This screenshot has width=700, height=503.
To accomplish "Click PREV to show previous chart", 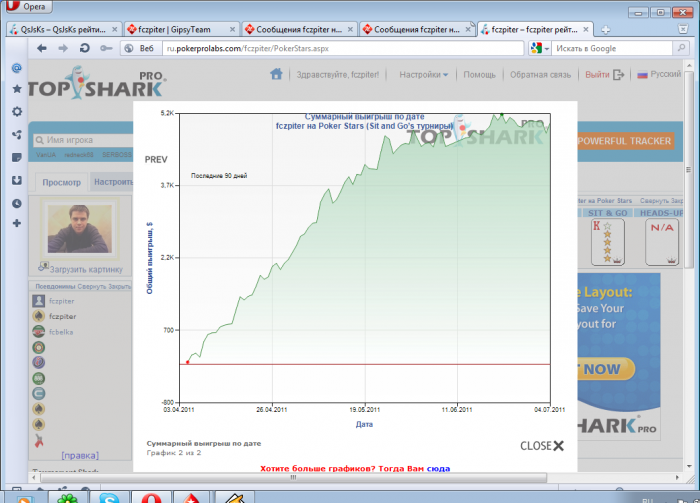I will pyautogui.click(x=156, y=159).
